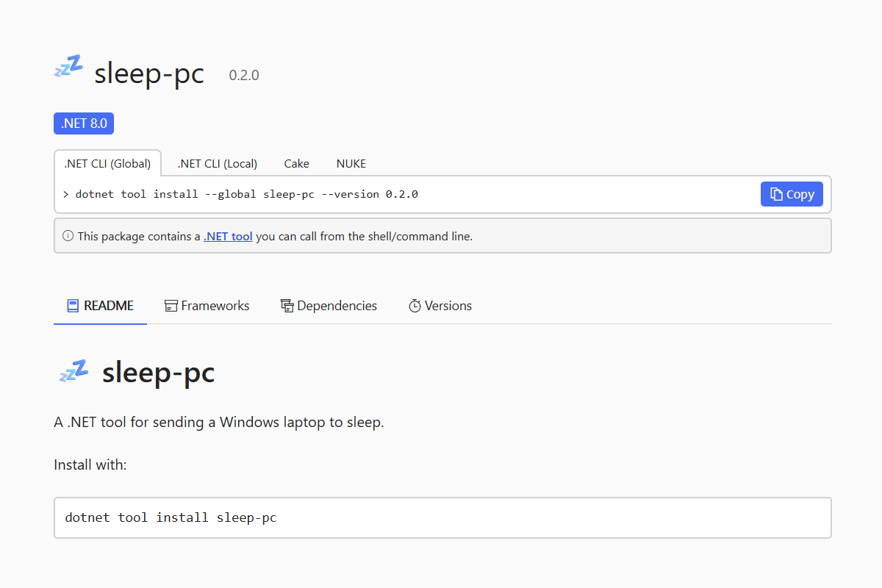Show the Versions tab
The height and width of the screenshot is (588, 882).
click(440, 306)
